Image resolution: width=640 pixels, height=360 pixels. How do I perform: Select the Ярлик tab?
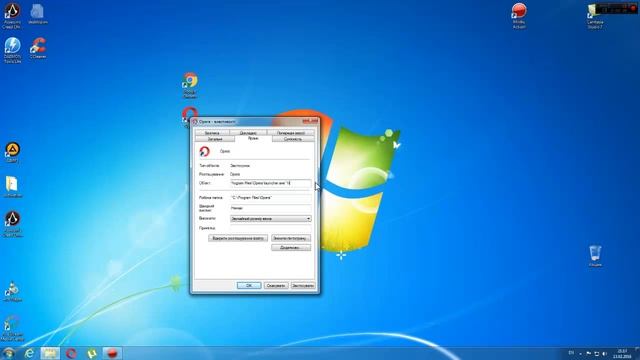253,139
